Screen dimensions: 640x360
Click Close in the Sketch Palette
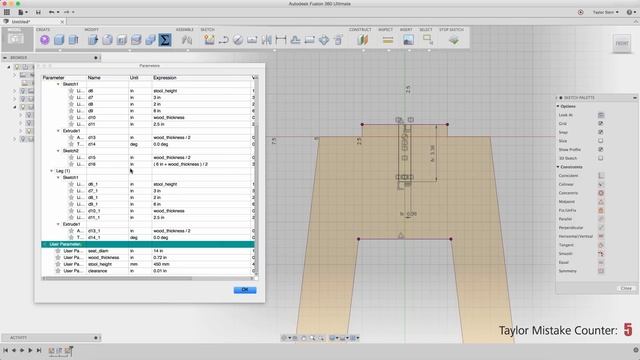(x=626, y=288)
